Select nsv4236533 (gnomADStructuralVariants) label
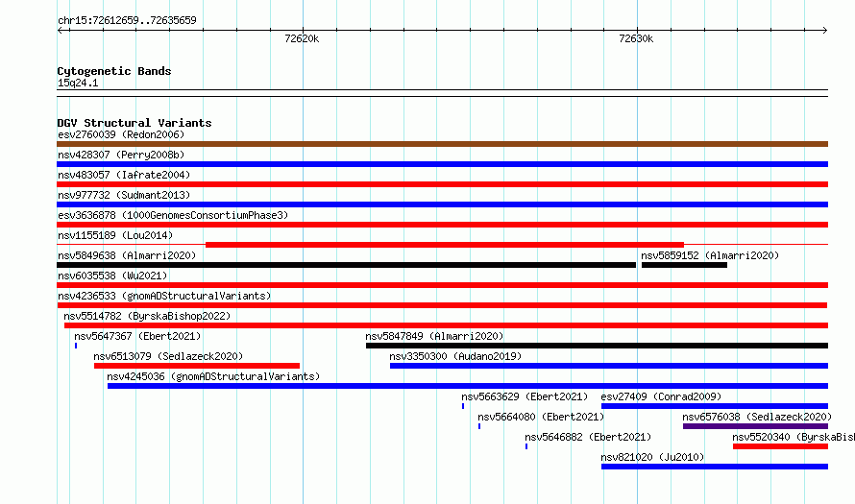Image resolution: width=855 pixels, height=504 pixels. click(164, 296)
